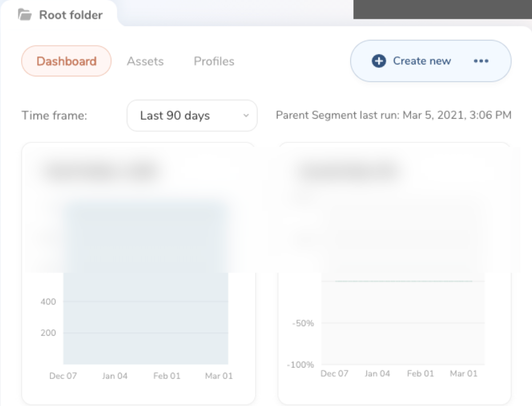Go to the Profiles tab
Screen dimensions: 532x406
point(214,61)
